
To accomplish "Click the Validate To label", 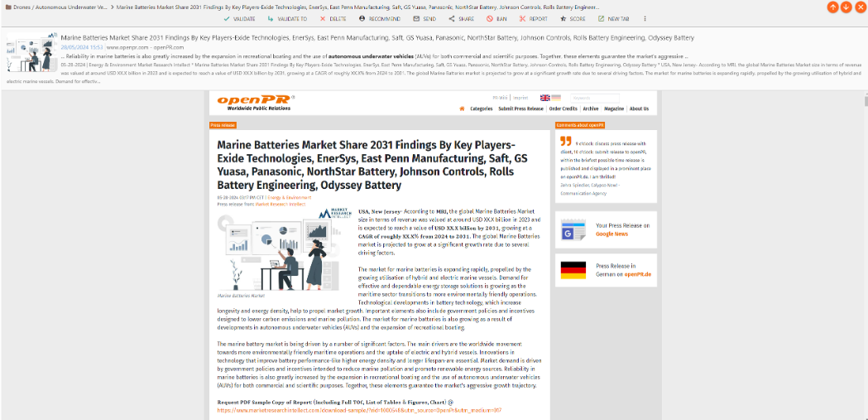I will [292, 19].
